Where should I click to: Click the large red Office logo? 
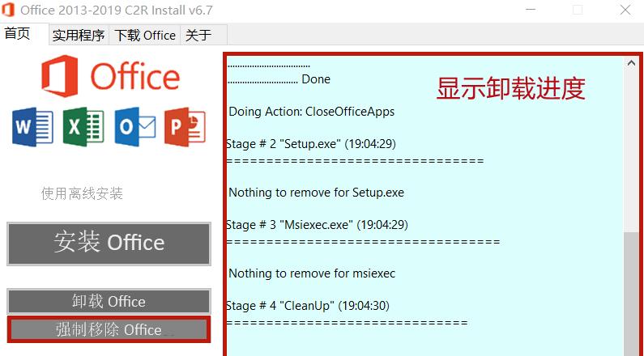[110, 76]
